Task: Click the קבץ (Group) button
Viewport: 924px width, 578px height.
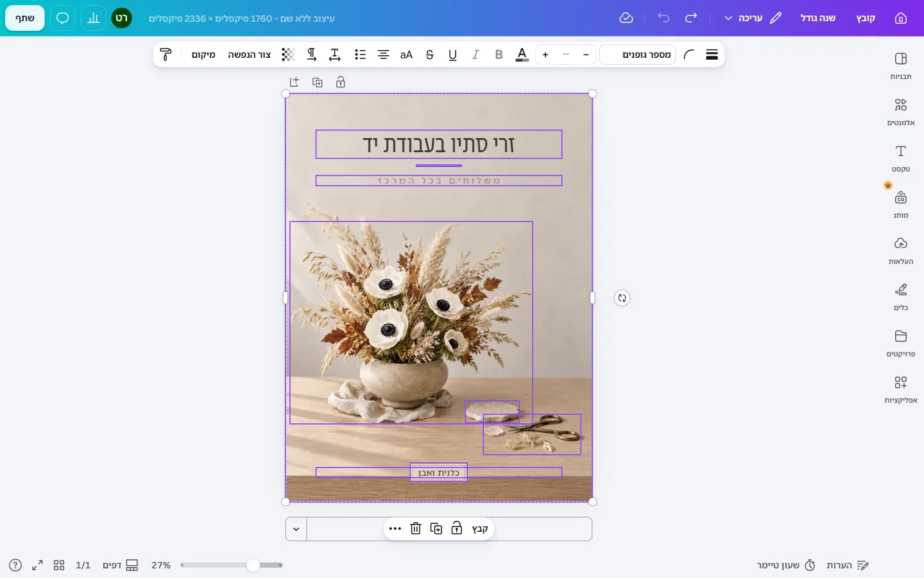Action: pos(480,529)
